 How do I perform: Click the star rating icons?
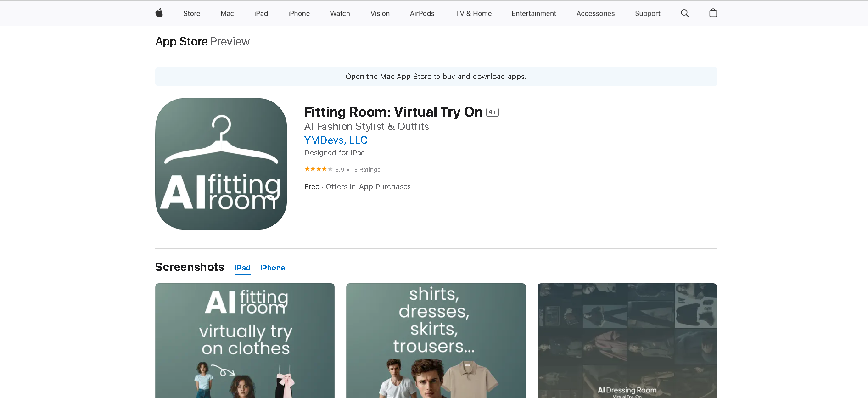click(x=319, y=169)
